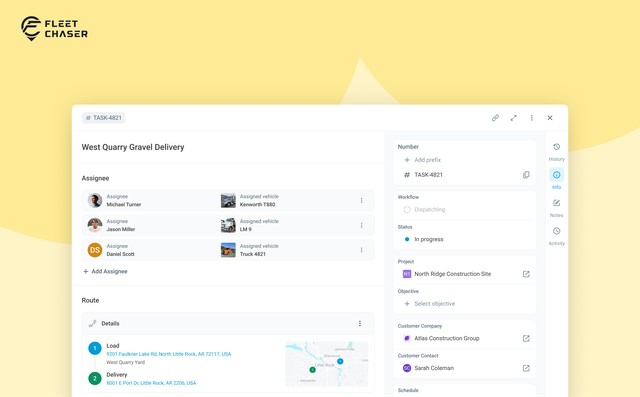This screenshot has width=640, height=397.
Task: Open options menu for Daniel Scott row
Action: coord(361,250)
